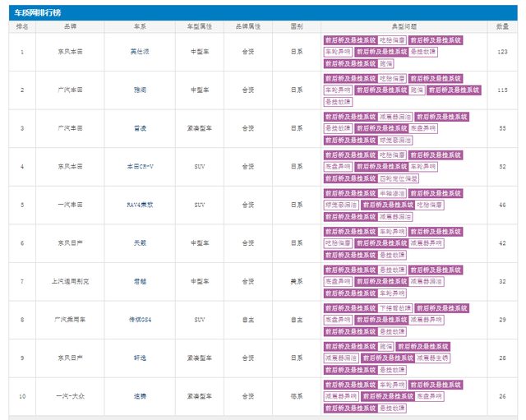This screenshot has width=526, height=420.
Task: Open the 雅阁 car series link
Action: (140, 90)
